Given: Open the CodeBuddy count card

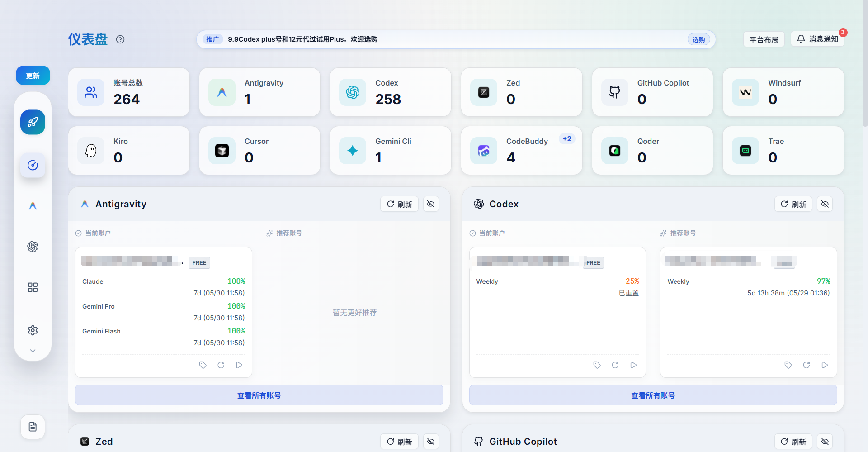Looking at the screenshot, I should pyautogui.click(x=522, y=150).
